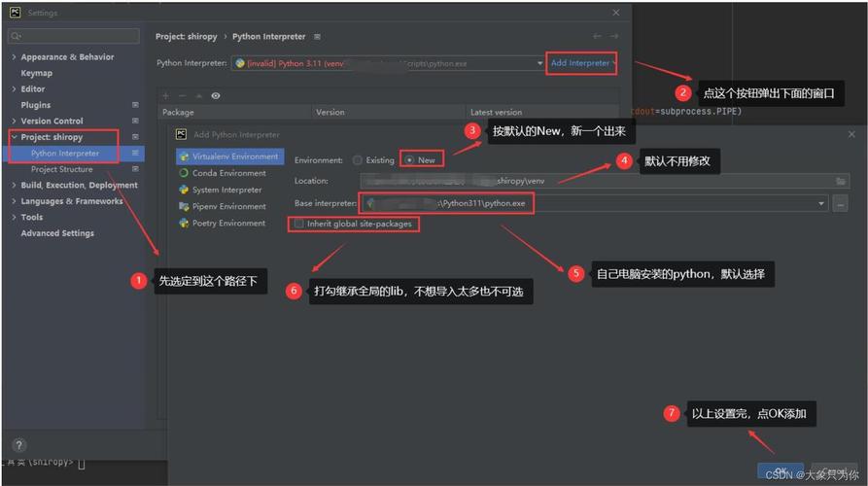Screen dimensions: 868x486
Task: Enable Inherit global site-packages checkbox
Action: coord(299,224)
